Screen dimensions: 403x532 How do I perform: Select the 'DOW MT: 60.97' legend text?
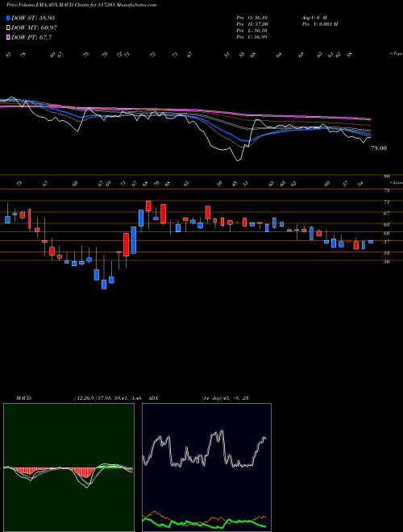(35, 28)
